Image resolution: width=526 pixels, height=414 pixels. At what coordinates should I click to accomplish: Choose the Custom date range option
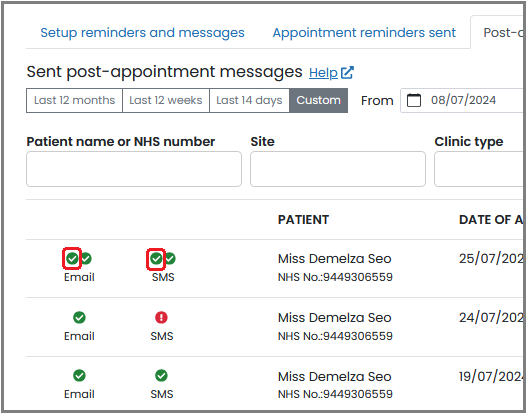318,100
